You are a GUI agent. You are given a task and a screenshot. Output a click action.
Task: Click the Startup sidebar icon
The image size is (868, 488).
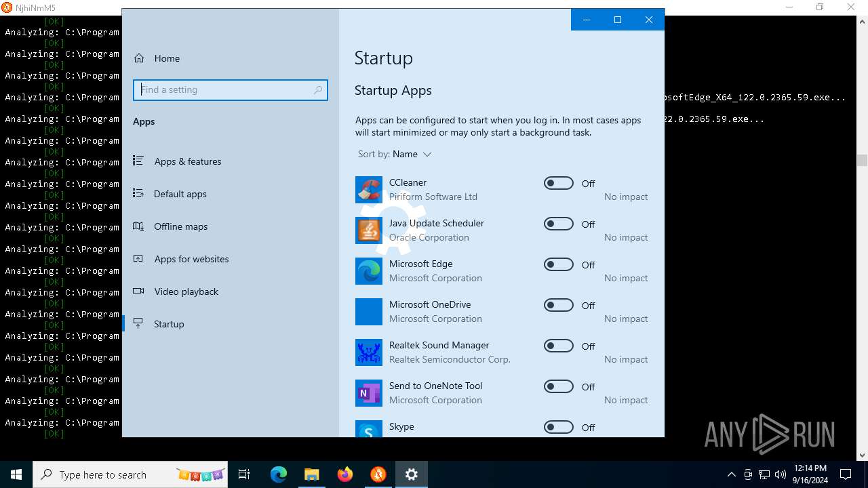pos(138,324)
